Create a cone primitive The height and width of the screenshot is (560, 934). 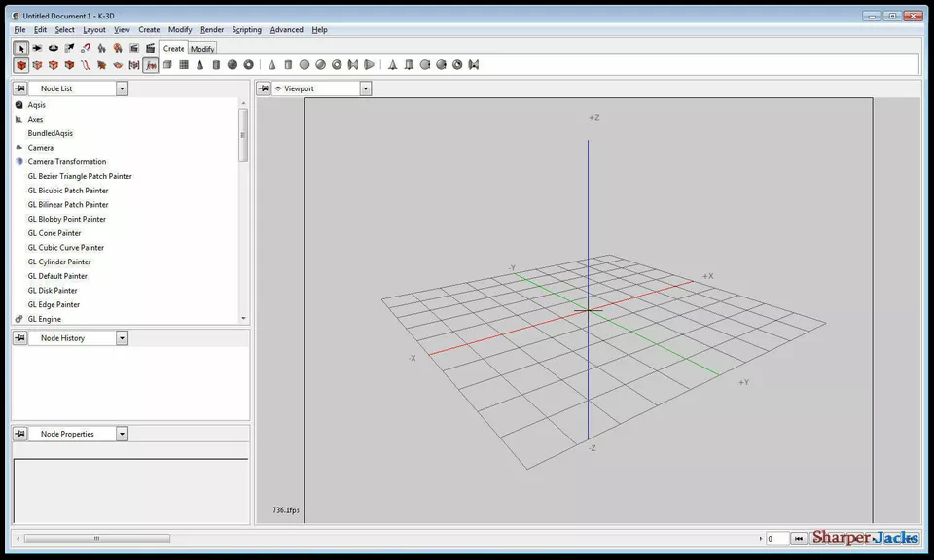click(202, 65)
